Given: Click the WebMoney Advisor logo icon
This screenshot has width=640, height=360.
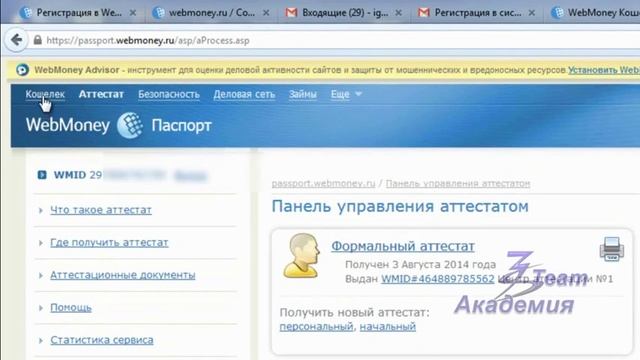Looking at the screenshot, I should pos(22,70).
